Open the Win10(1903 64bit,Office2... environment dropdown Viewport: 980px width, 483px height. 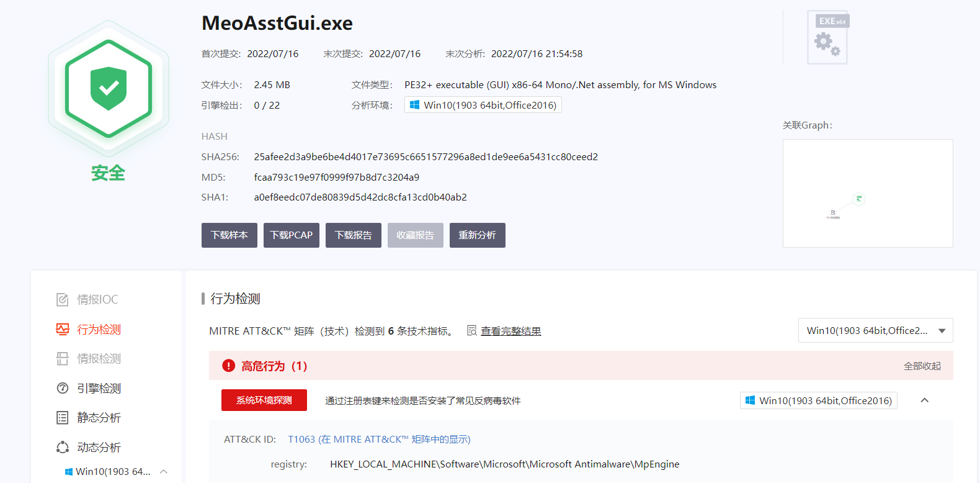point(875,330)
